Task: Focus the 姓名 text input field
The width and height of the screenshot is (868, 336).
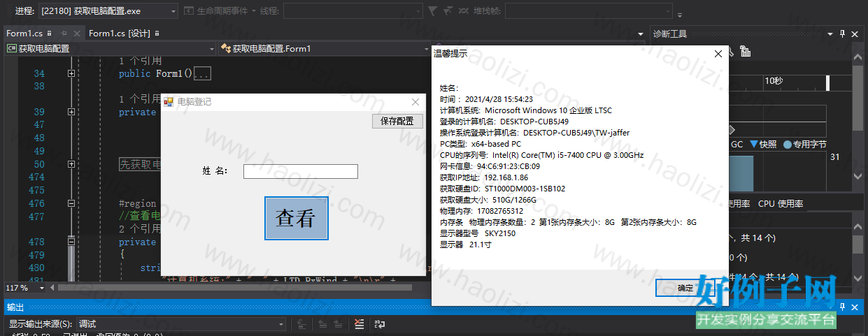Action: (x=301, y=171)
